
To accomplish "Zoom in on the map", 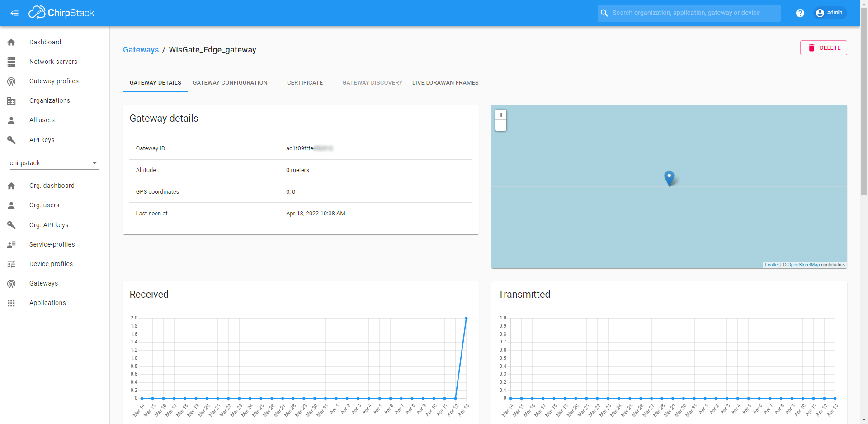I will pos(501,115).
